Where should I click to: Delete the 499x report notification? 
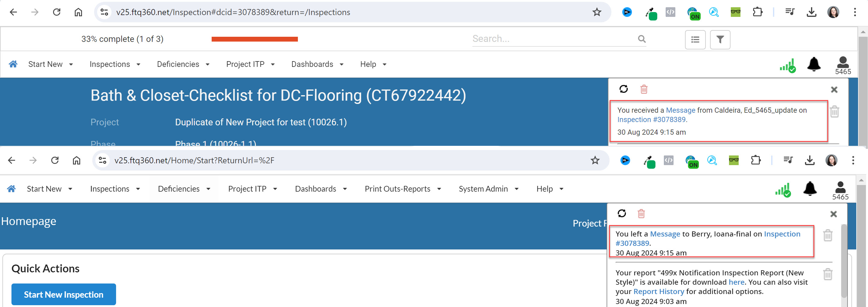(x=828, y=274)
